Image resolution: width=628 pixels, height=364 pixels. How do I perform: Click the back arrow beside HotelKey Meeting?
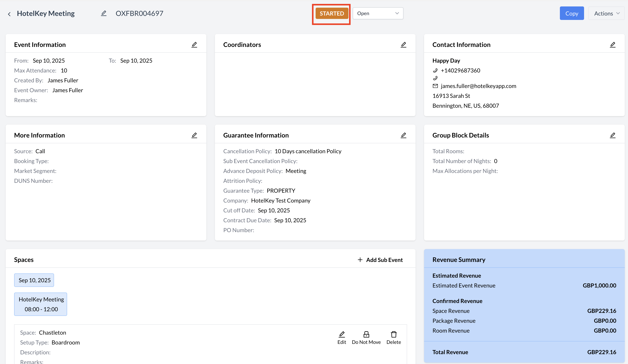click(9, 14)
